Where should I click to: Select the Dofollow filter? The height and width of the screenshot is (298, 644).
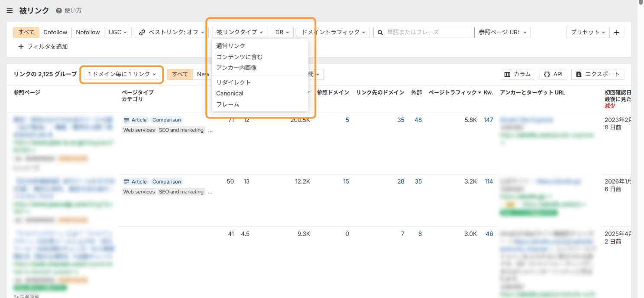[x=55, y=32]
